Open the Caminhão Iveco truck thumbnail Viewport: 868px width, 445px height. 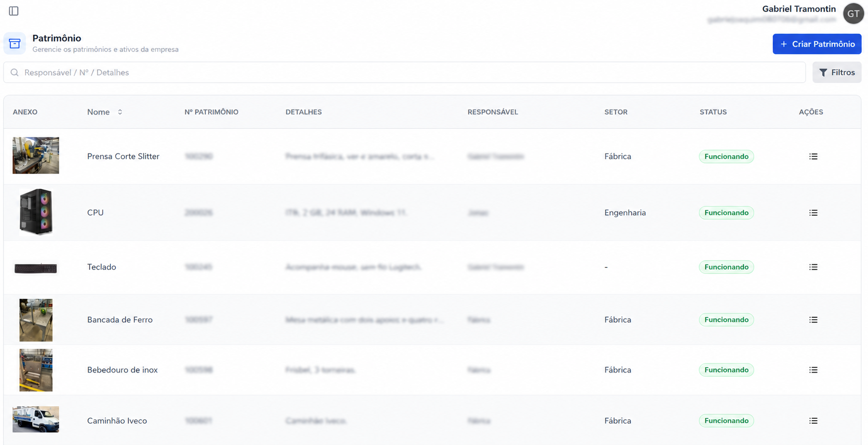(x=36, y=419)
